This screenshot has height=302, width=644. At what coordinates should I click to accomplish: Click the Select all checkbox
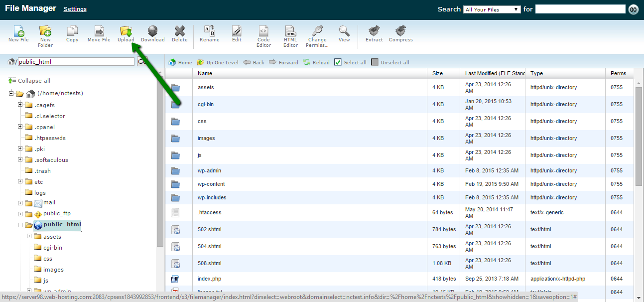click(338, 62)
